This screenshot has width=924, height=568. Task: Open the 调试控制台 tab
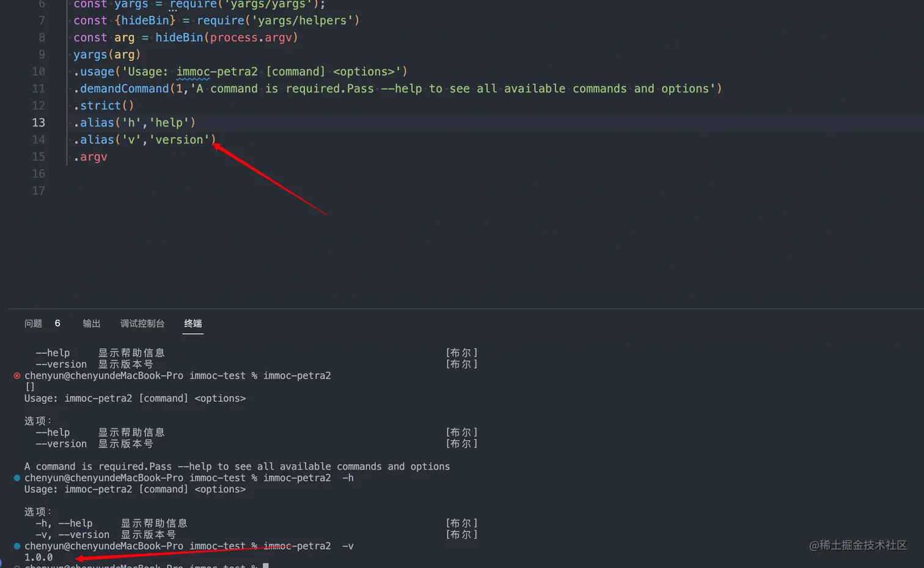[142, 323]
